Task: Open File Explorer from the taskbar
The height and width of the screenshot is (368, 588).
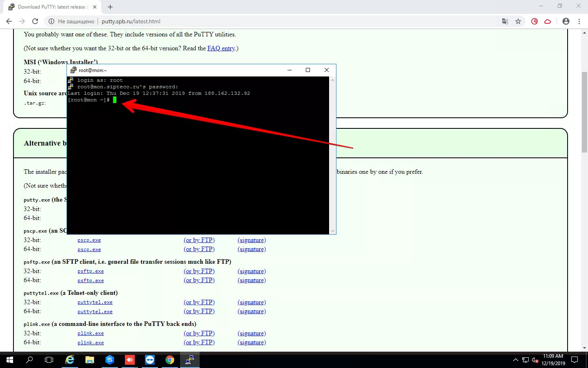Action: click(90, 360)
